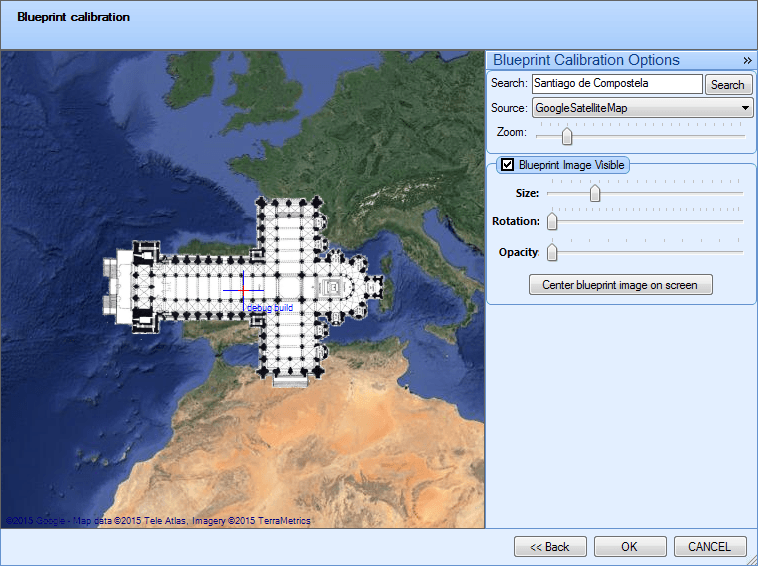The height and width of the screenshot is (566, 758).
Task: Click the "Zoom:" label
Action: click(511, 132)
